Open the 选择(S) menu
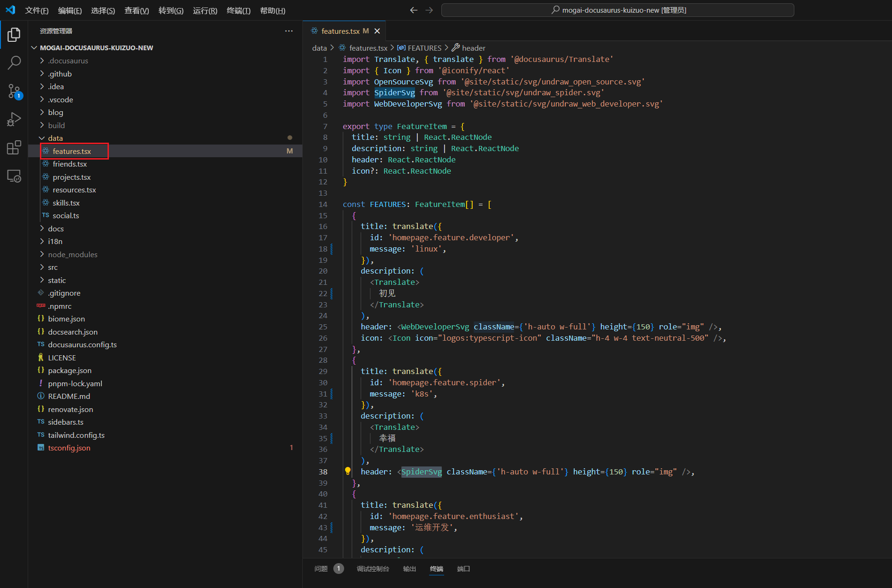892x588 pixels. click(x=103, y=10)
